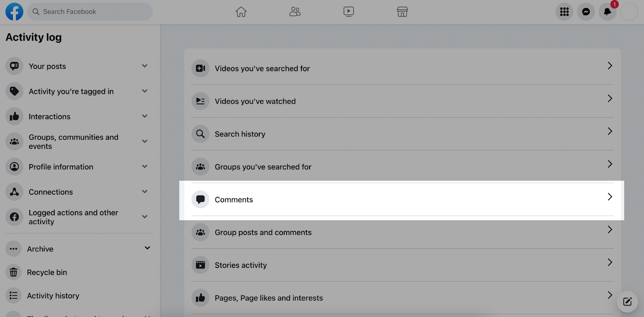Click the Facebook logo icon

coord(14,12)
